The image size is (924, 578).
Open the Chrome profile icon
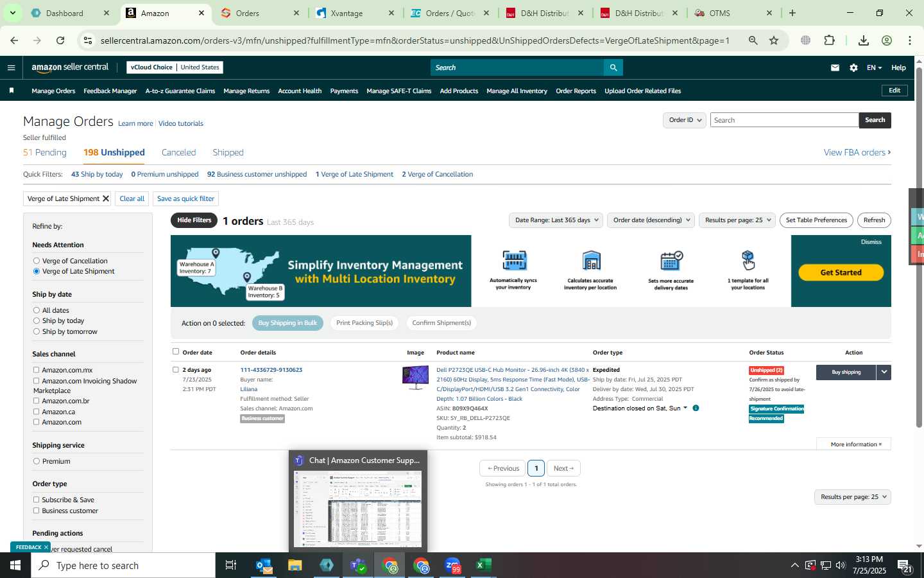(x=887, y=40)
